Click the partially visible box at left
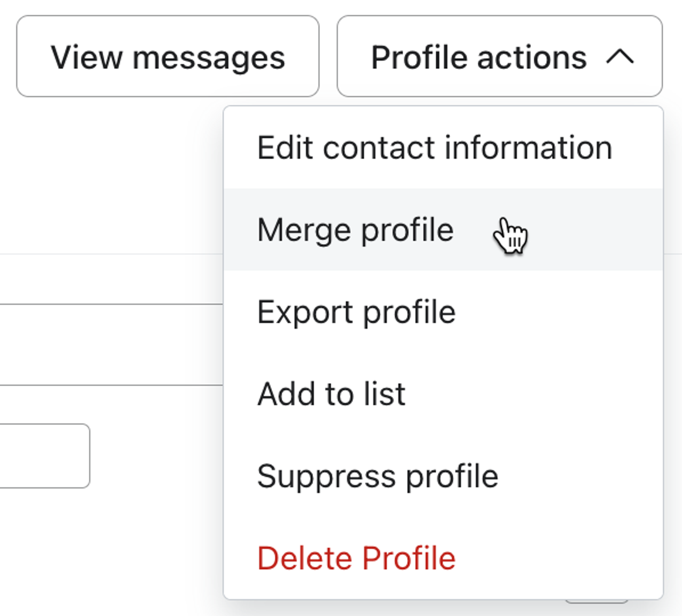Image resolution: width=682 pixels, height=616 pixels. (45, 456)
